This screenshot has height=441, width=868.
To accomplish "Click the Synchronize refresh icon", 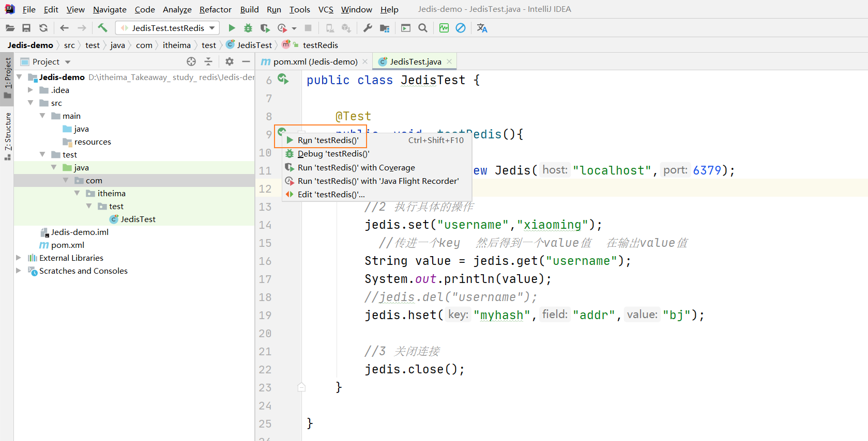I will 43,28.
